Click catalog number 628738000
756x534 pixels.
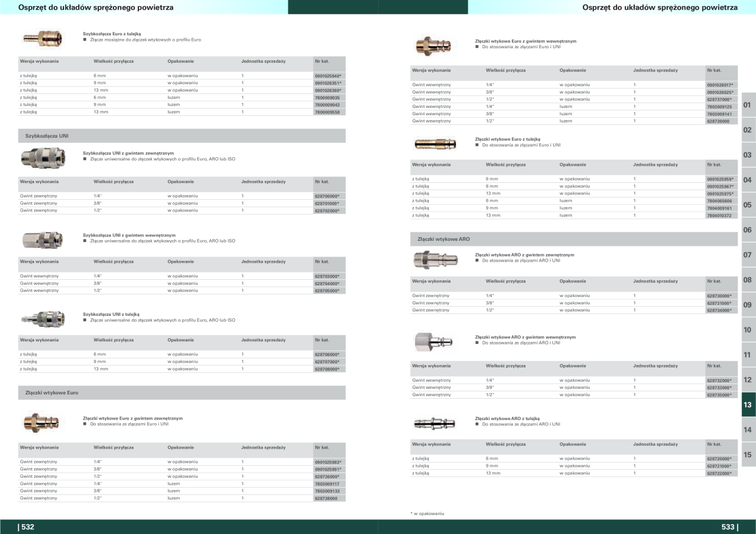pos(326,499)
